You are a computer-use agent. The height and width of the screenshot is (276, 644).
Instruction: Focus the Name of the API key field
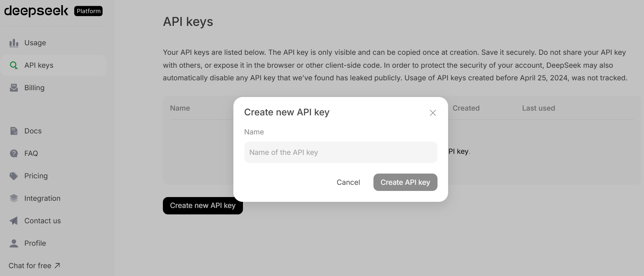340,152
